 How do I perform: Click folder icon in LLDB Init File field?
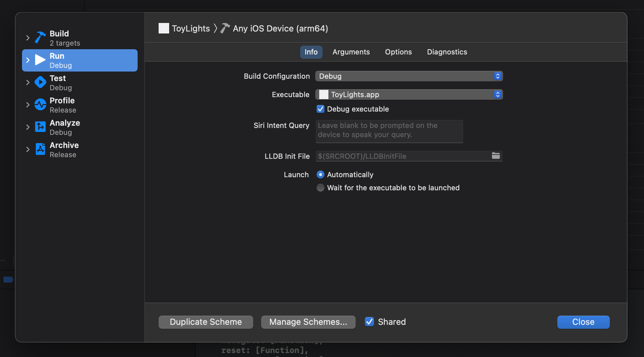(496, 156)
